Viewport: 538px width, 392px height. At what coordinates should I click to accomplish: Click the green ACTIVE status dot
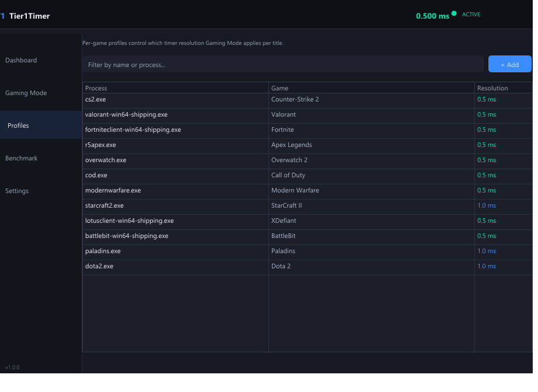point(453,14)
